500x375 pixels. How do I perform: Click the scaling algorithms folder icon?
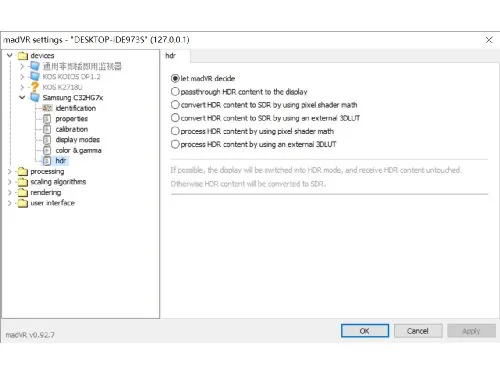pos(23,182)
